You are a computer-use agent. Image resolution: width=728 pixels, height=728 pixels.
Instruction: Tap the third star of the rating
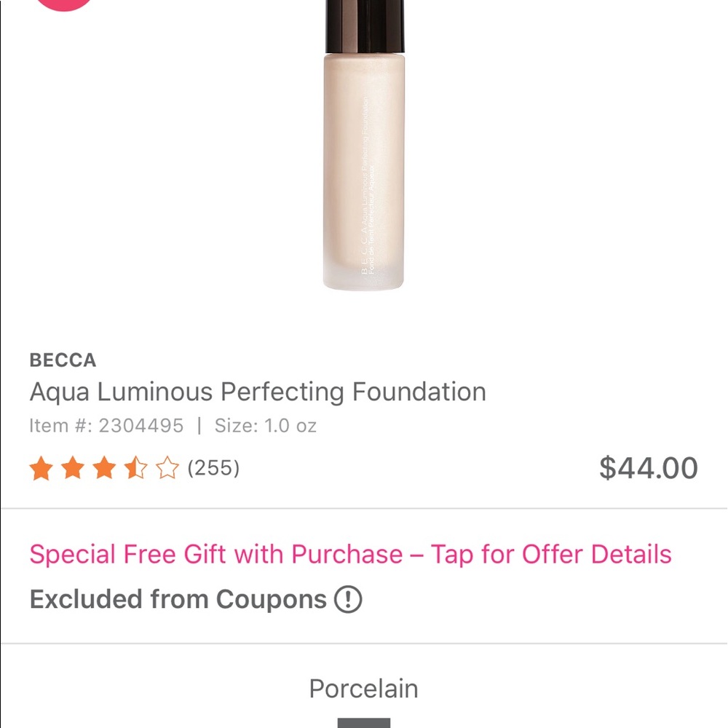point(104,468)
